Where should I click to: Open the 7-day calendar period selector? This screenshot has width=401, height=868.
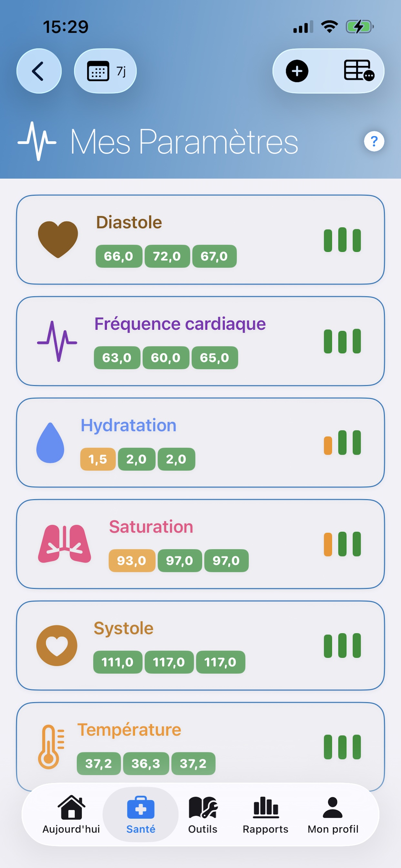click(105, 71)
